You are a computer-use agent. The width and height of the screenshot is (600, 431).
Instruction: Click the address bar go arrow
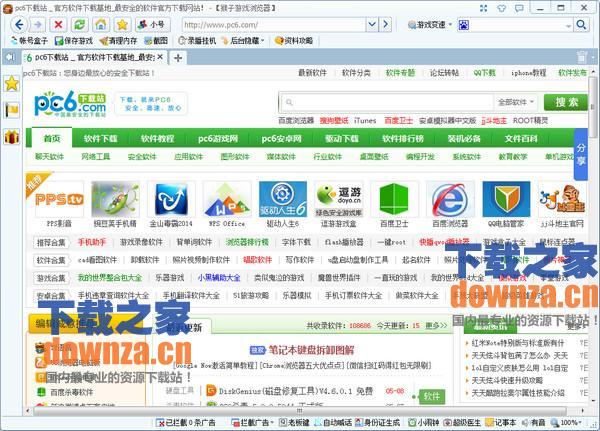click(x=385, y=25)
